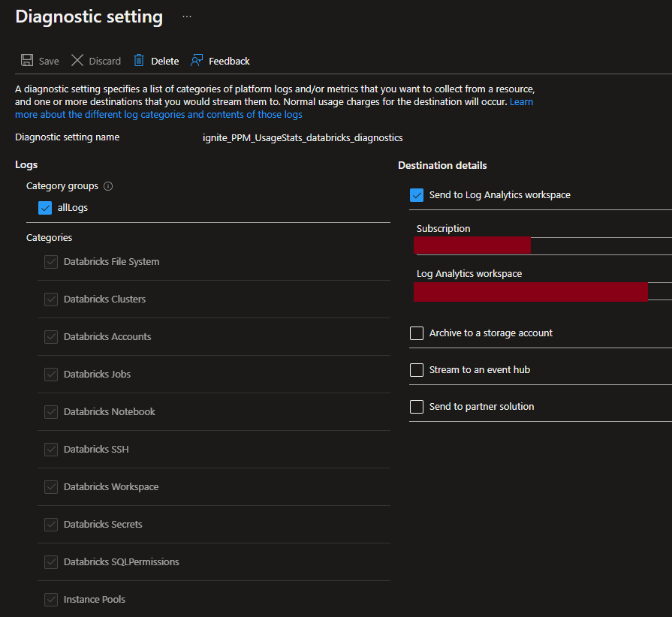Screen dimensions: 672x617
Task: Enable Send to partner solution option
Action: 417,407
